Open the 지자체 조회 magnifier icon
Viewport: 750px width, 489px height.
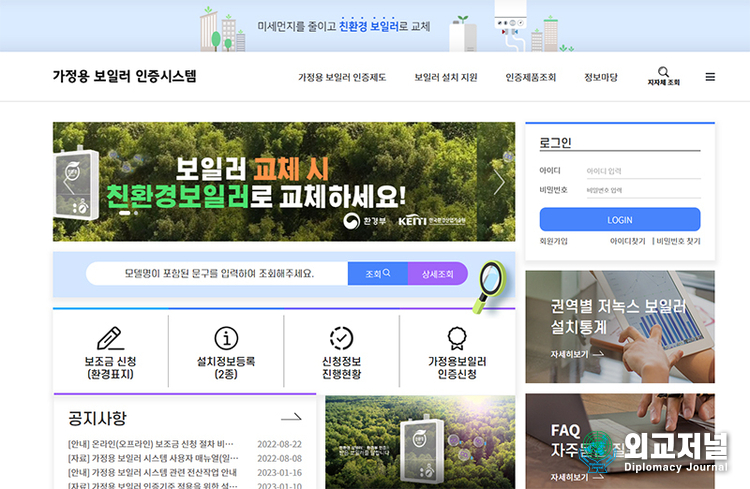click(x=663, y=72)
